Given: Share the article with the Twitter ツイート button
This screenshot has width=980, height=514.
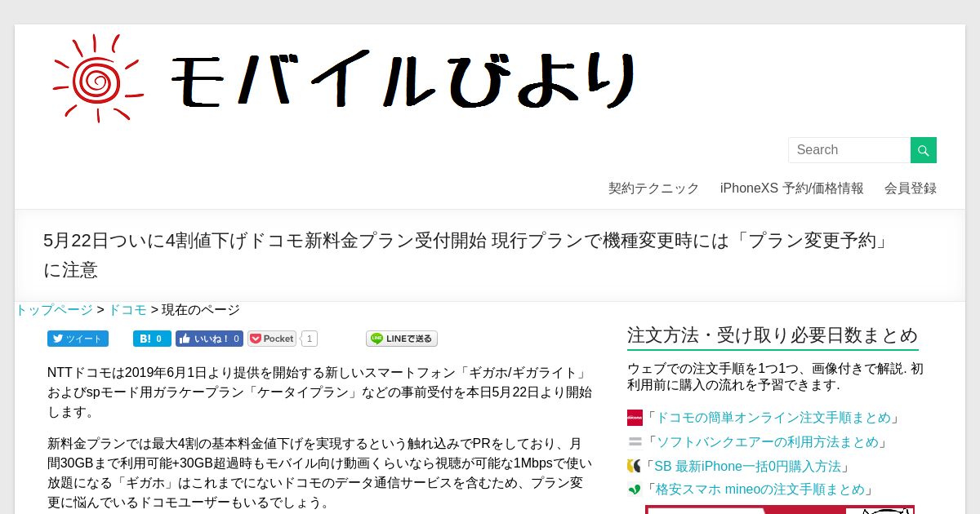Looking at the screenshot, I should click(x=78, y=339).
